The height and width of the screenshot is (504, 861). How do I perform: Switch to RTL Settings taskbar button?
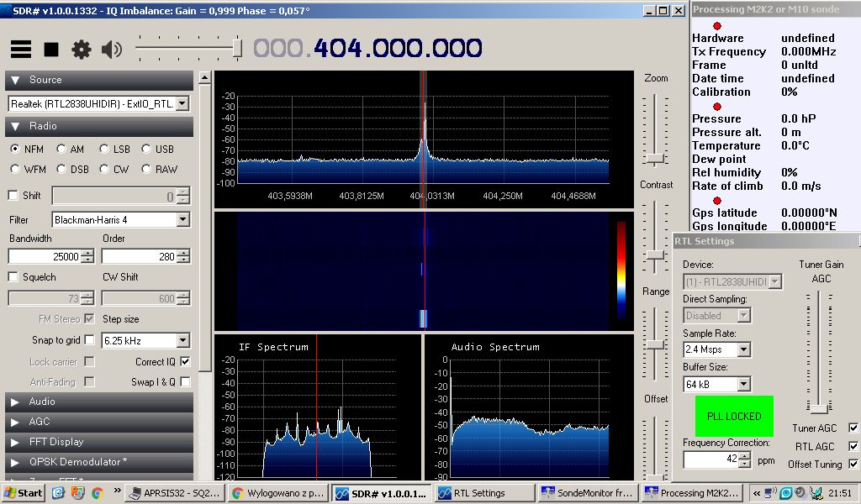pyautogui.click(x=485, y=493)
